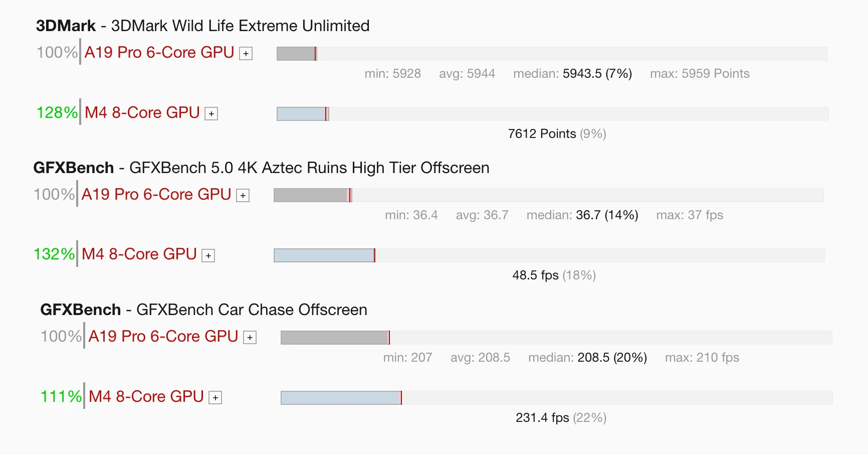Expand A19 Pro plus box under Aztec Ruins
Viewport: 868px width, 455px height.
[243, 196]
